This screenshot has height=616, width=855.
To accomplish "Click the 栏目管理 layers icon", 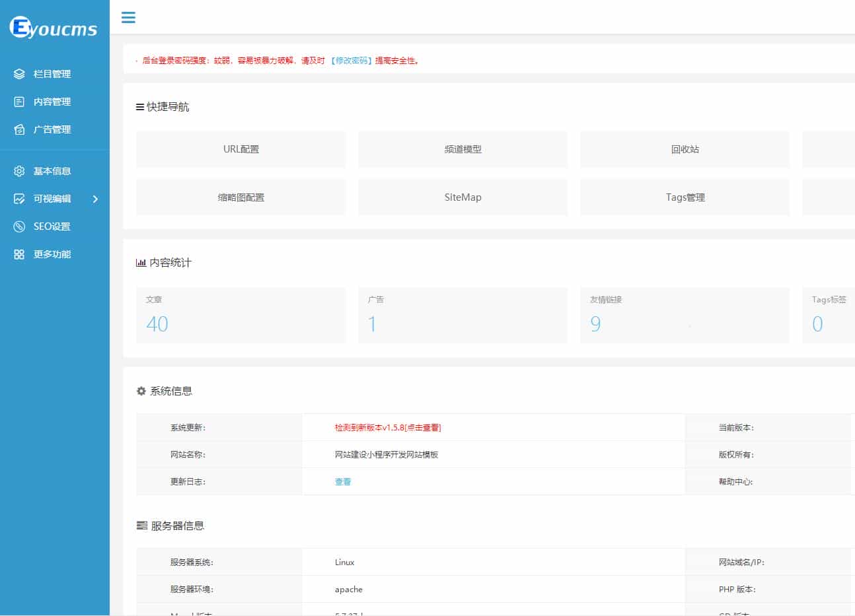I will click(19, 74).
